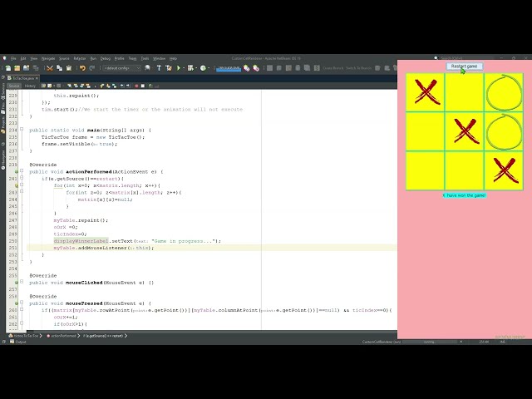The width and height of the screenshot is (532, 399).
Task: Click the running progress bar in status bar
Action: click(431, 342)
